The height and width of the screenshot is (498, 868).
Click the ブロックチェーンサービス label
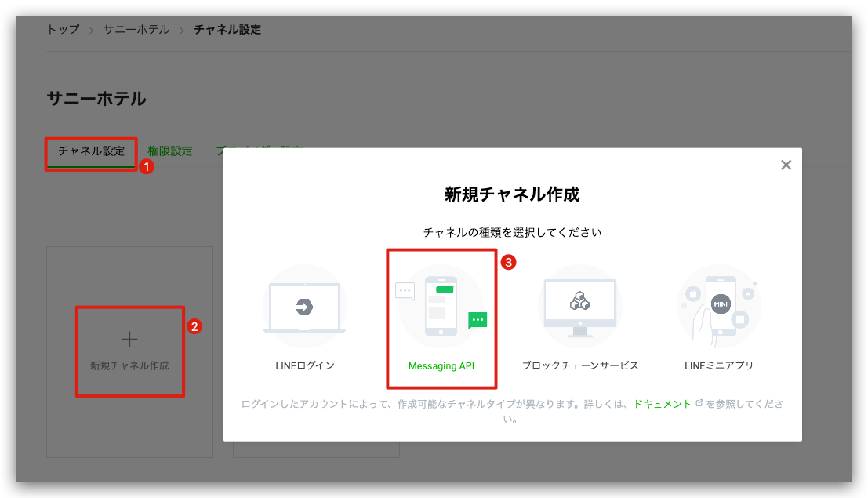(580, 365)
